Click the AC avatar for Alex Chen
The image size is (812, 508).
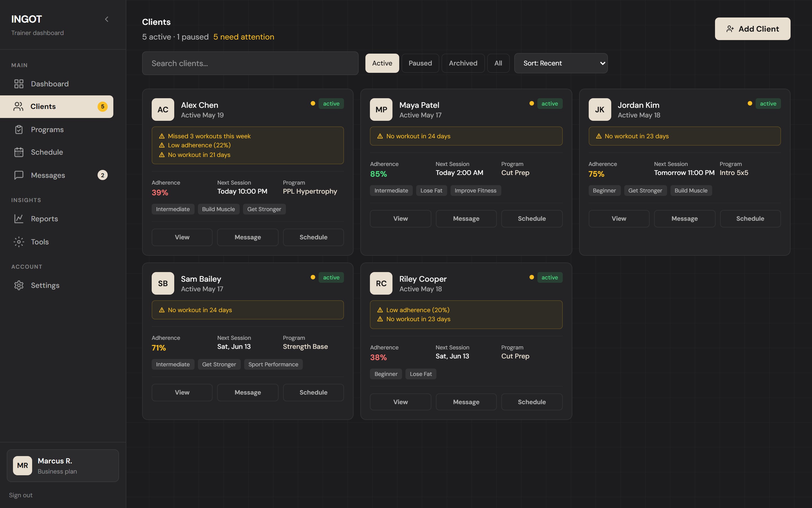tap(163, 110)
